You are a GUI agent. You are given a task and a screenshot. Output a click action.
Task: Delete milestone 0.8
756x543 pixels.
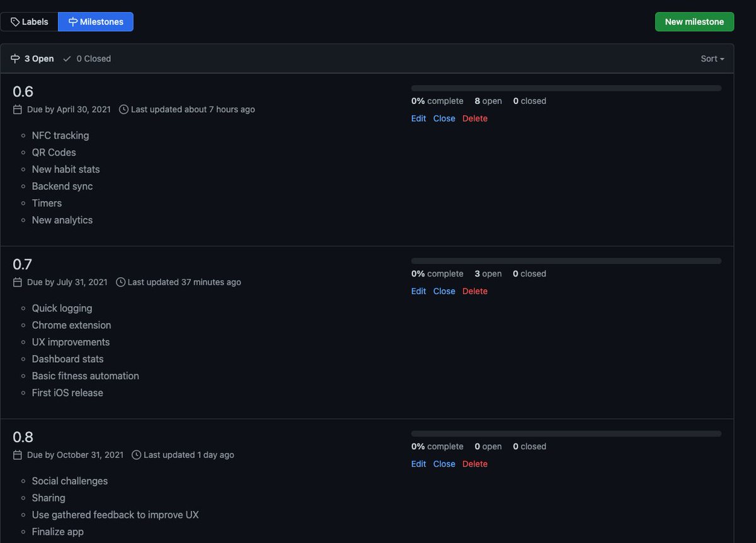pos(475,464)
